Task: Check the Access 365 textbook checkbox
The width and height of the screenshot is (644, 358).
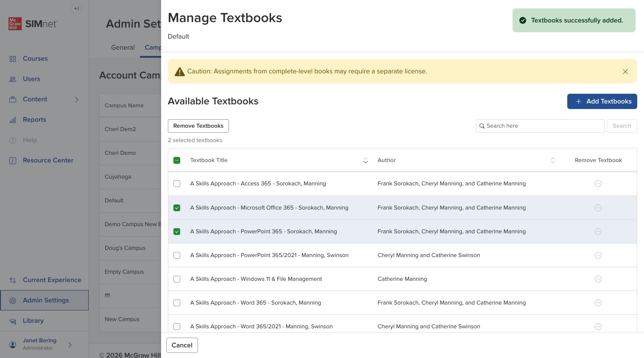Action: coord(177,184)
